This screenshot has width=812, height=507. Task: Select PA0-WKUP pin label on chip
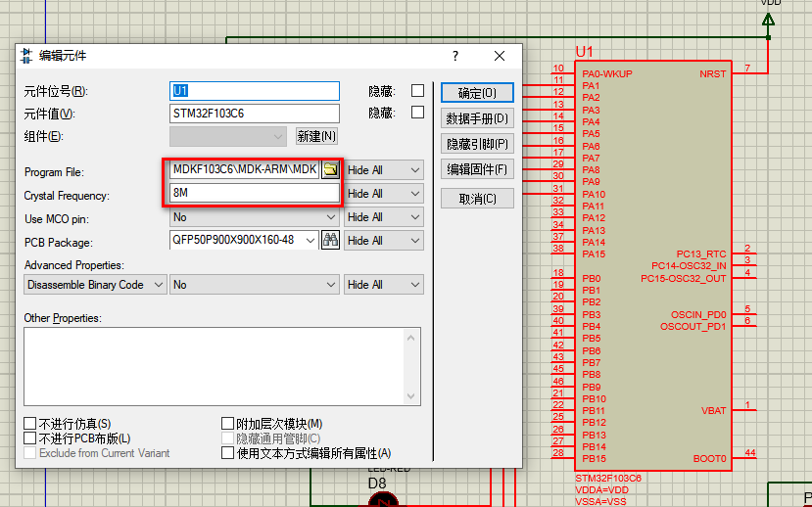tap(607, 74)
